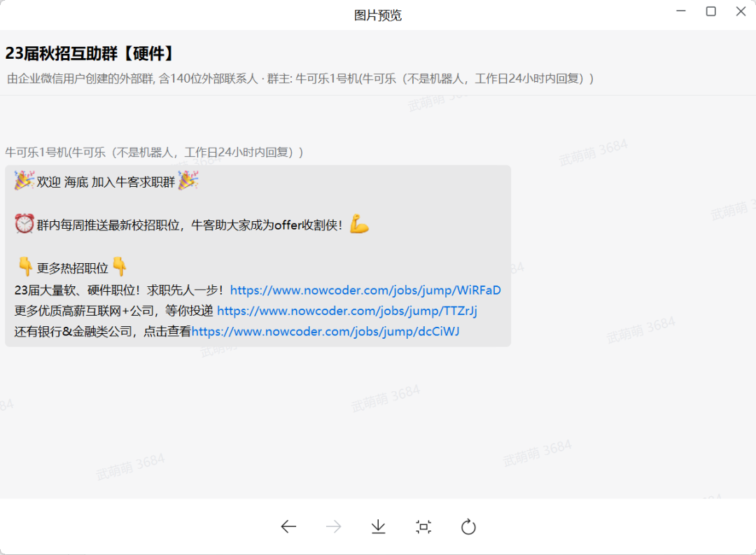This screenshot has height=555, width=756.
Task: Minimize the 图片预览 window
Action: [681, 11]
